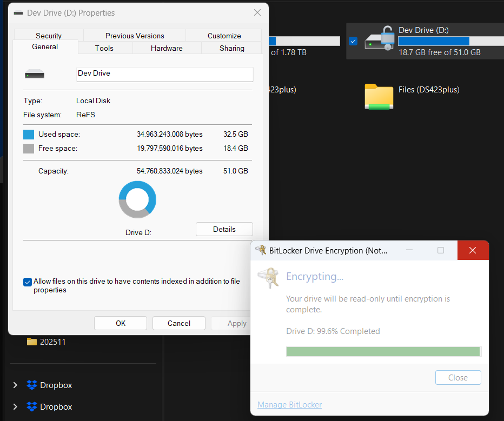The height and width of the screenshot is (421, 504).
Task: Click the Dev Drive hard disk icon
Action: (x=34, y=74)
